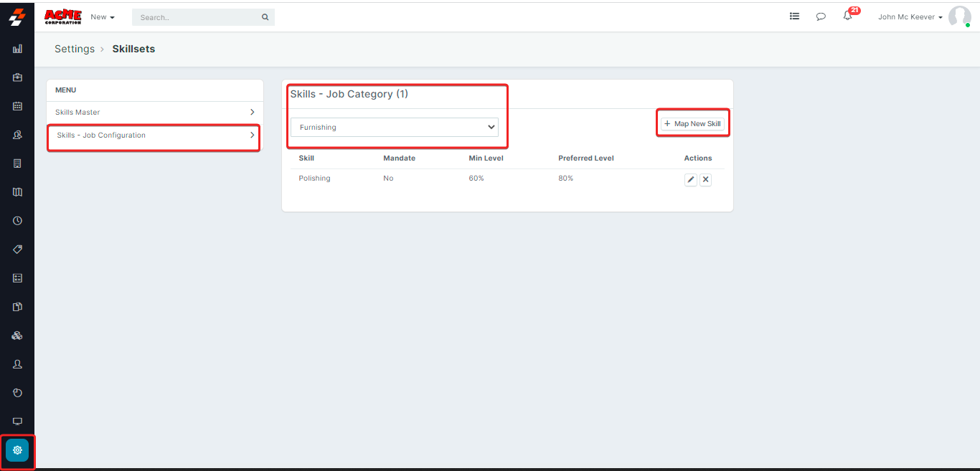Open the building sidebar icon
This screenshot has height=471, width=980.
[x=17, y=163]
